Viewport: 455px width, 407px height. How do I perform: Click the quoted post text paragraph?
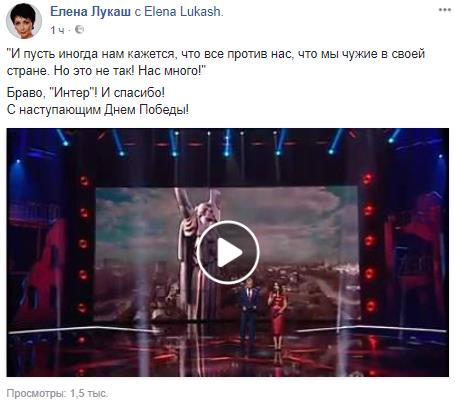coord(216,62)
